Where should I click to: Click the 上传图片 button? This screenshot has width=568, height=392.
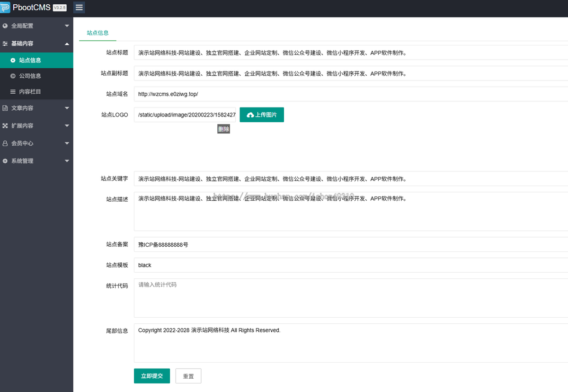[262, 115]
